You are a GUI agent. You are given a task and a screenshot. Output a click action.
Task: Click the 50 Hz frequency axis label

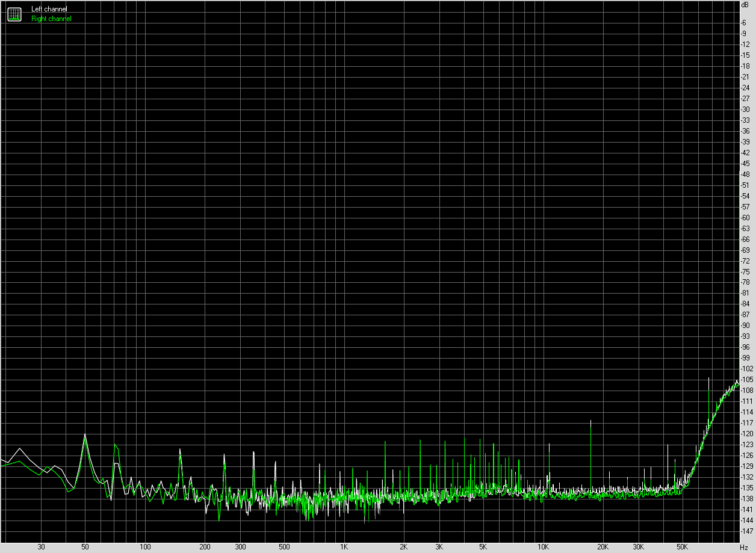[85, 548]
